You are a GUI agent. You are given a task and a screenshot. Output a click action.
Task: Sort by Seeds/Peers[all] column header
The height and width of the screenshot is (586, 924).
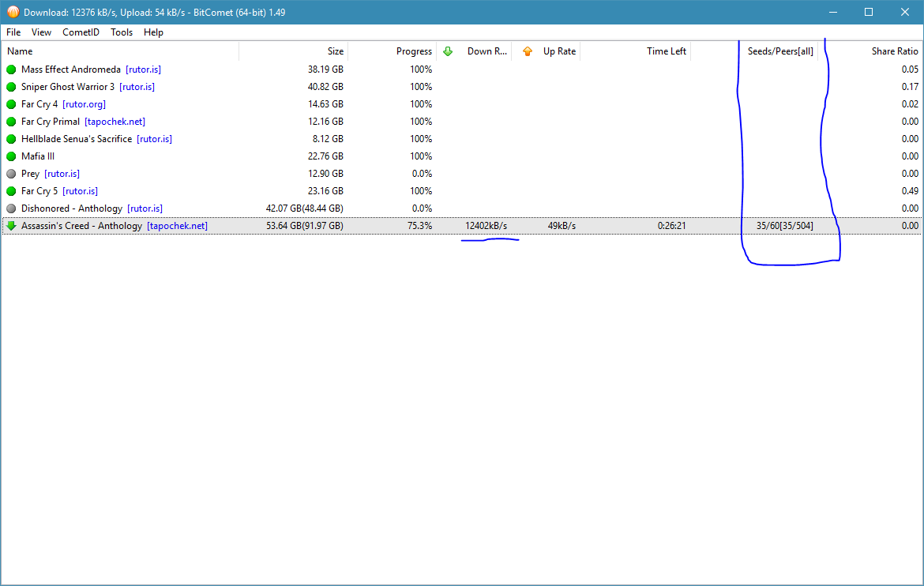click(x=780, y=51)
